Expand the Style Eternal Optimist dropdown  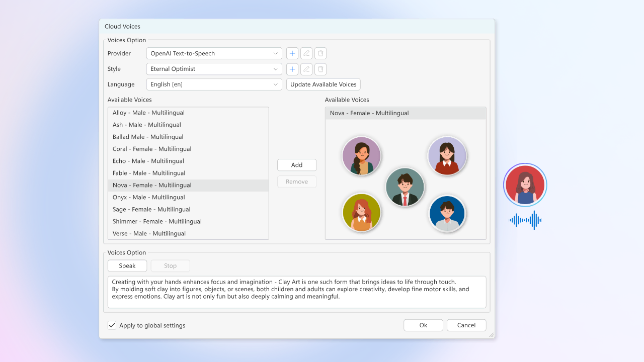click(214, 69)
